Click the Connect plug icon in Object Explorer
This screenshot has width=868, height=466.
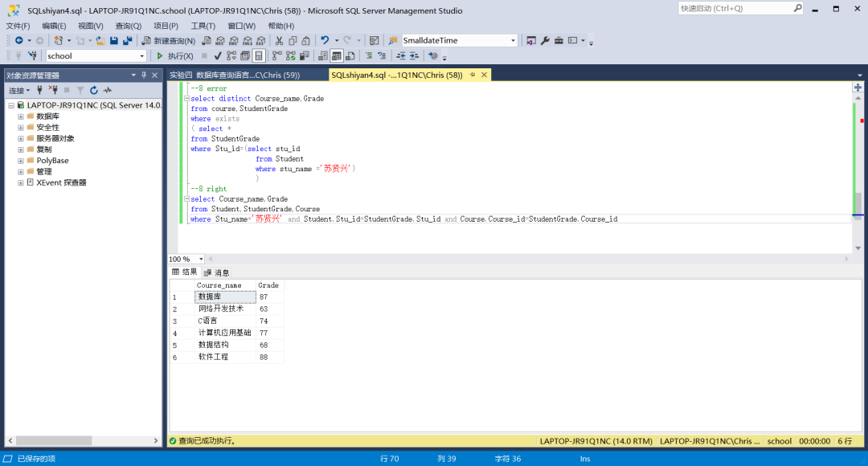pos(39,90)
